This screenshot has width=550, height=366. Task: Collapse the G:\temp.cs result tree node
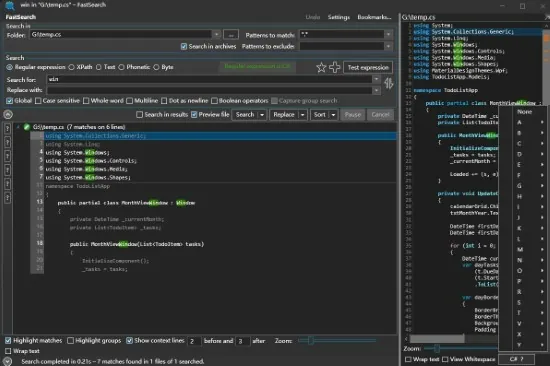(18, 127)
